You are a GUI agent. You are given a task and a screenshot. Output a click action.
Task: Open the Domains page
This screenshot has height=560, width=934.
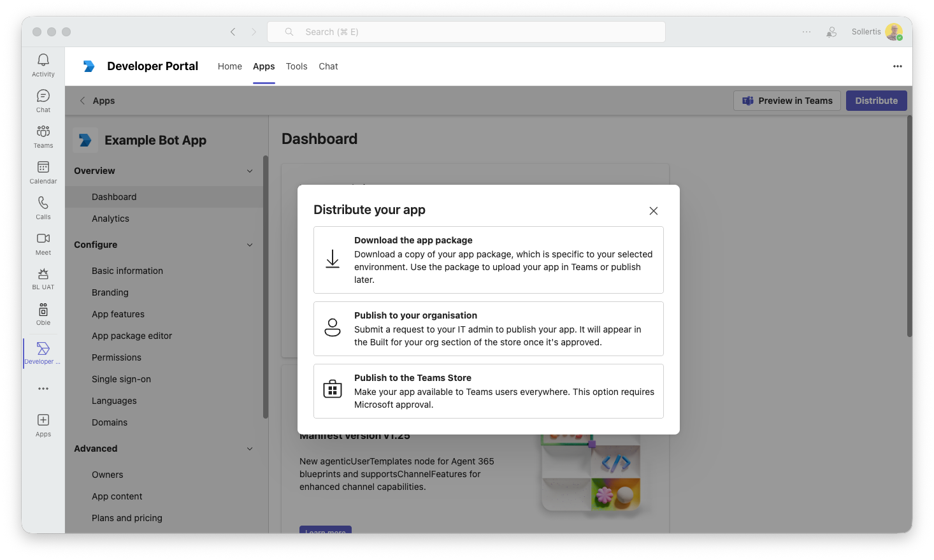tap(164, 422)
